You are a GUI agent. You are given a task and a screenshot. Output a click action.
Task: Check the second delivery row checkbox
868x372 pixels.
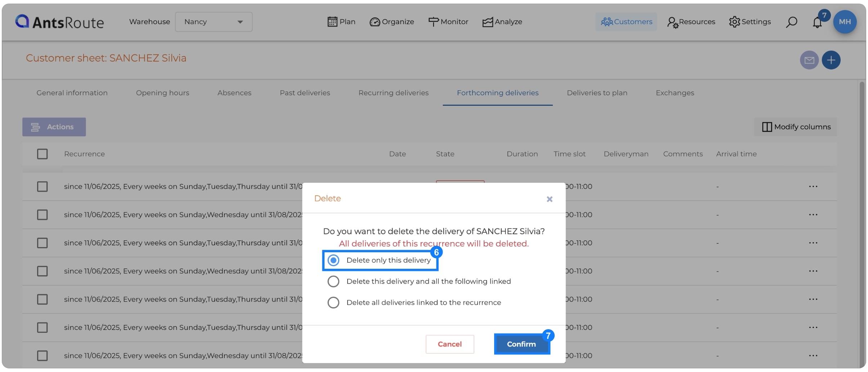pyautogui.click(x=42, y=215)
